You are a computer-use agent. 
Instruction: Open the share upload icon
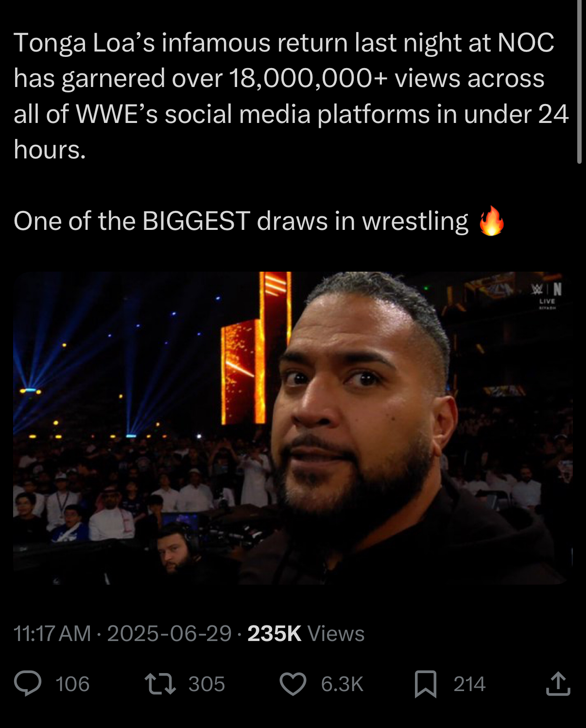point(558,683)
